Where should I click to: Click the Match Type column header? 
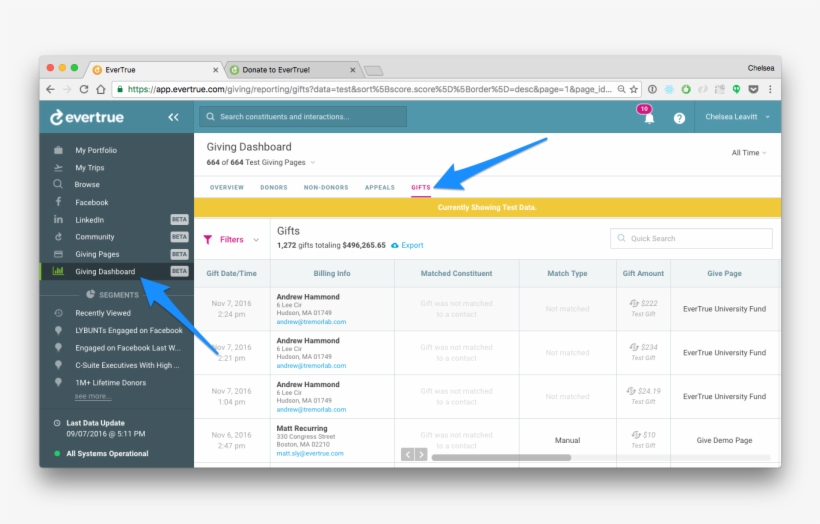[x=567, y=274]
